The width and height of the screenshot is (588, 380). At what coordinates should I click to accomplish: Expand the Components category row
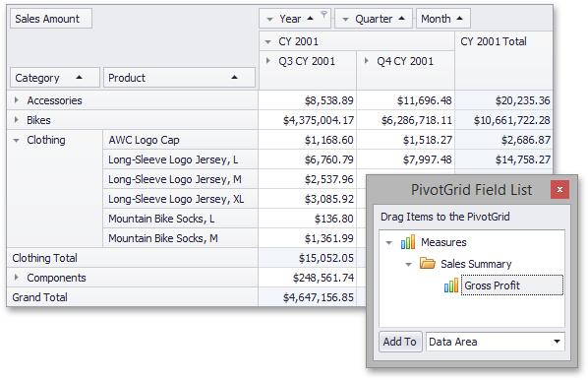(x=16, y=277)
